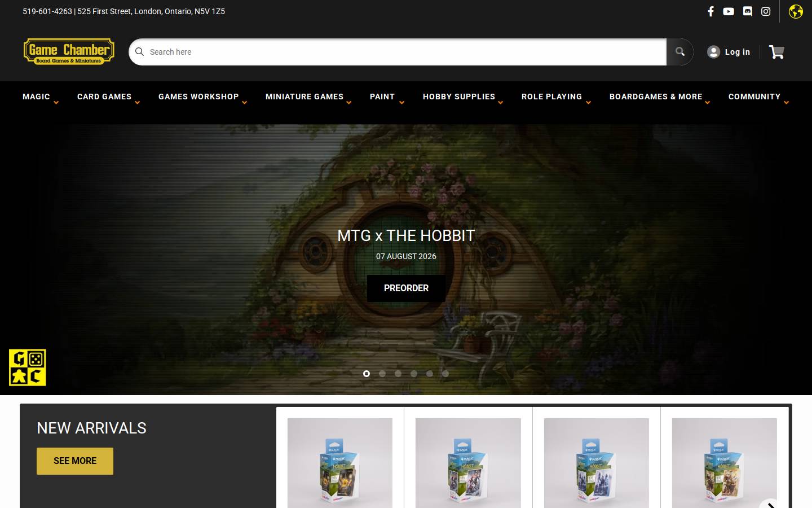
Task: Select the second slideshow dot
Action: 382,374
